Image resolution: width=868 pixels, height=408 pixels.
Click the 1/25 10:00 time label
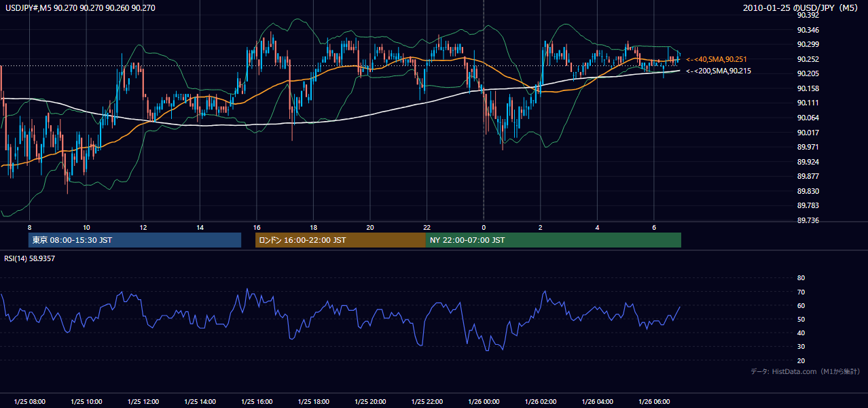click(86, 401)
